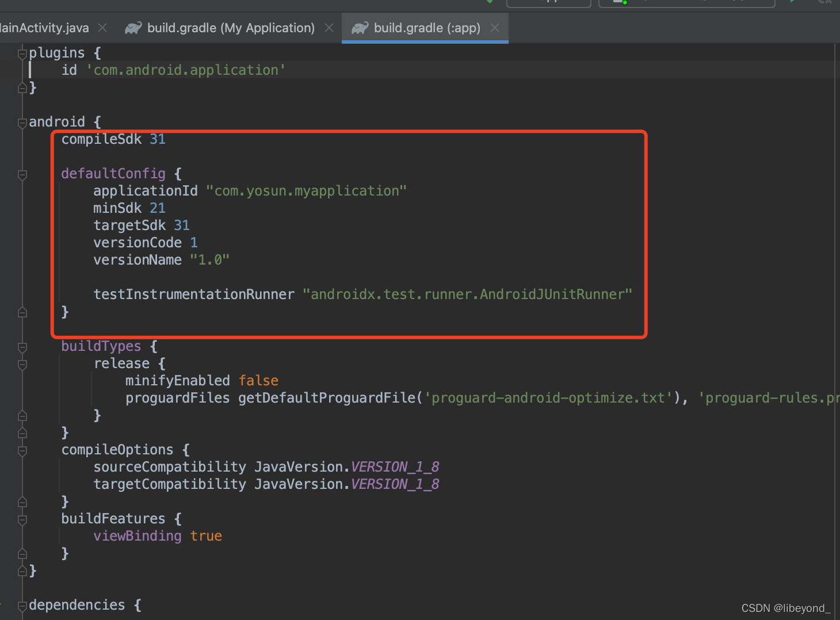Collapse the defaultConfig block using its gutter arrow
Screen dimensions: 840x620
(x=22, y=174)
